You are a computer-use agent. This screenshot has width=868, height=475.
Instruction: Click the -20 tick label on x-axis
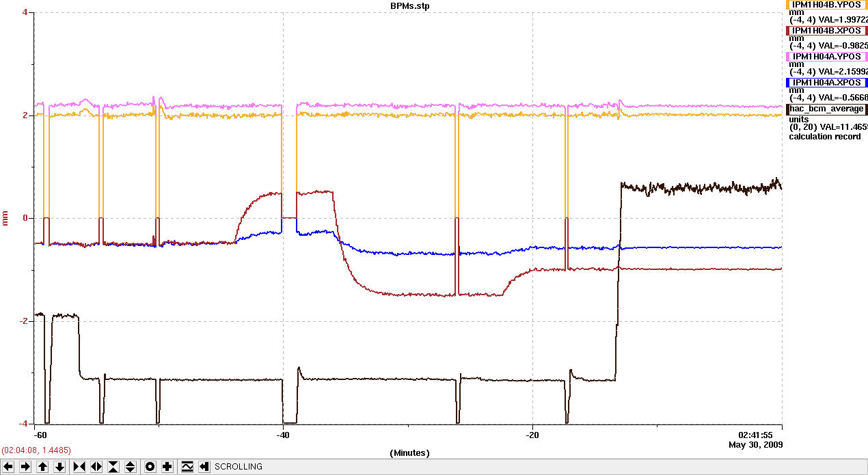(532, 435)
